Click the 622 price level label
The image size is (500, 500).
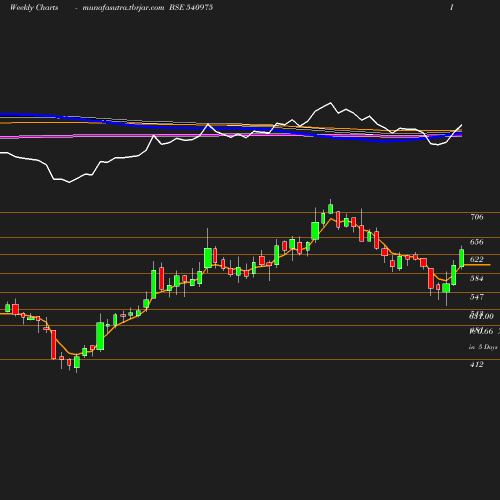477,259
